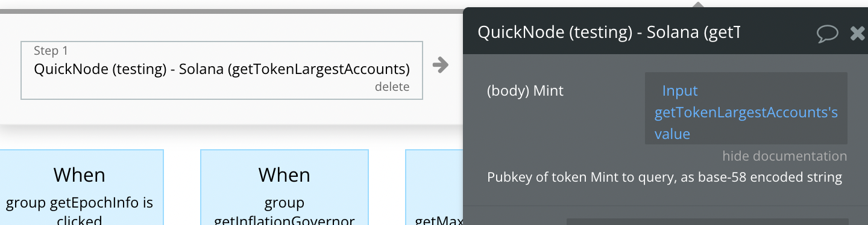Open the getInflationGovernor group event

click(x=285, y=187)
